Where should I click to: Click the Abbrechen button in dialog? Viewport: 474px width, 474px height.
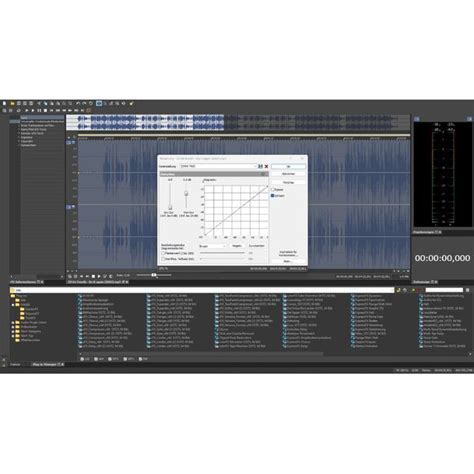coord(288,174)
